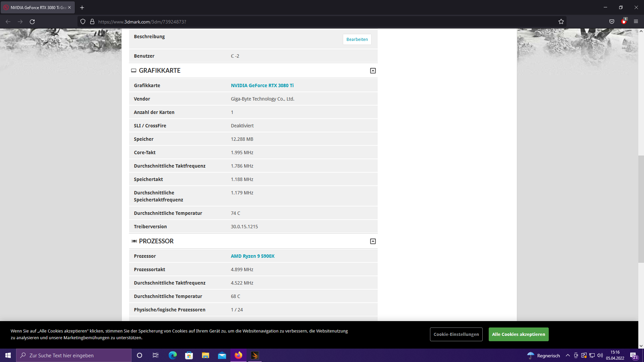The image size is (644, 362).
Task: Click the site security padlock icon
Action: click(92, 22)
